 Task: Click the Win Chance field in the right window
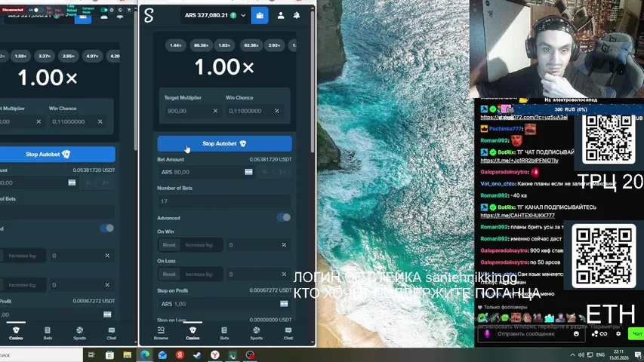point(254,111)
